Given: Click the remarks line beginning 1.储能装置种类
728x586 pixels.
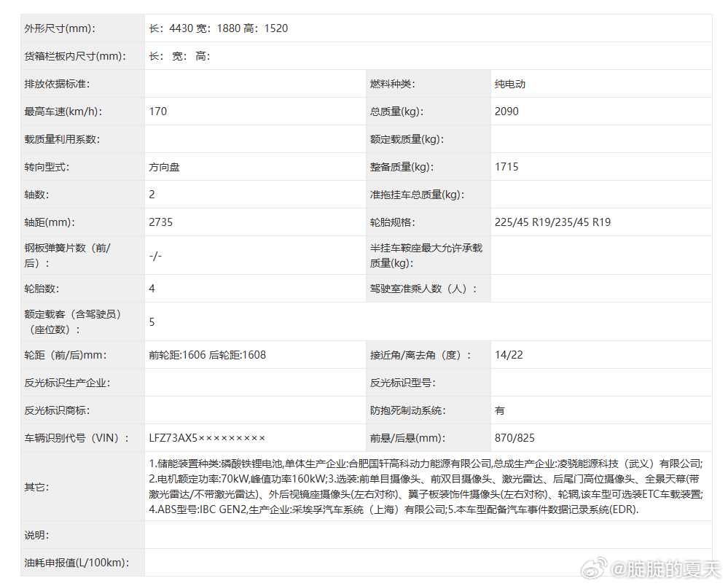Looking at the screenshot, I should coord(426,464).
